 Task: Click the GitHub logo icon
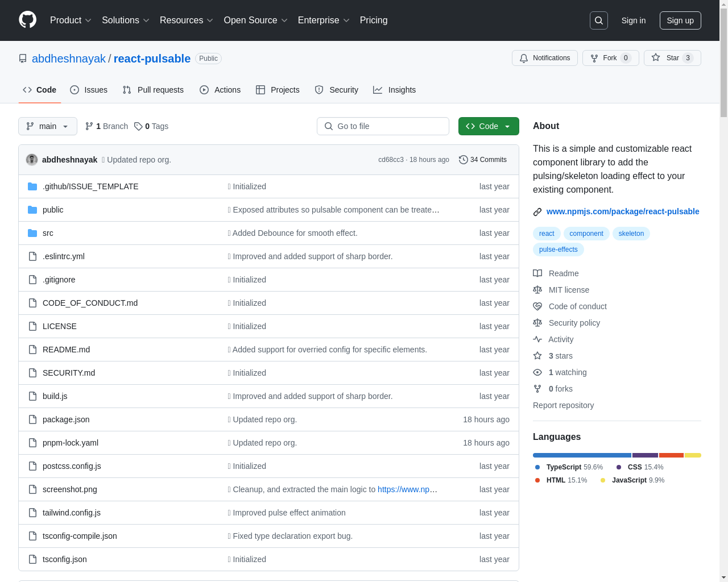(x=28, y=20)
